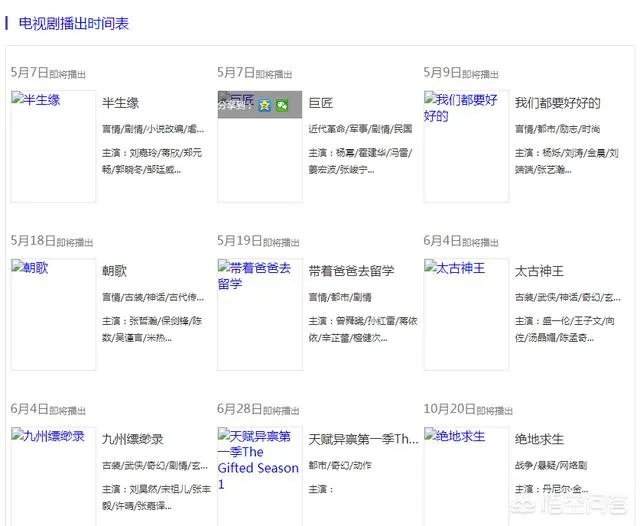Viewport: 640px width, 526px height.
Task: Click the 5月19日 即将播出 date label
Action: (x=258, y=241)
